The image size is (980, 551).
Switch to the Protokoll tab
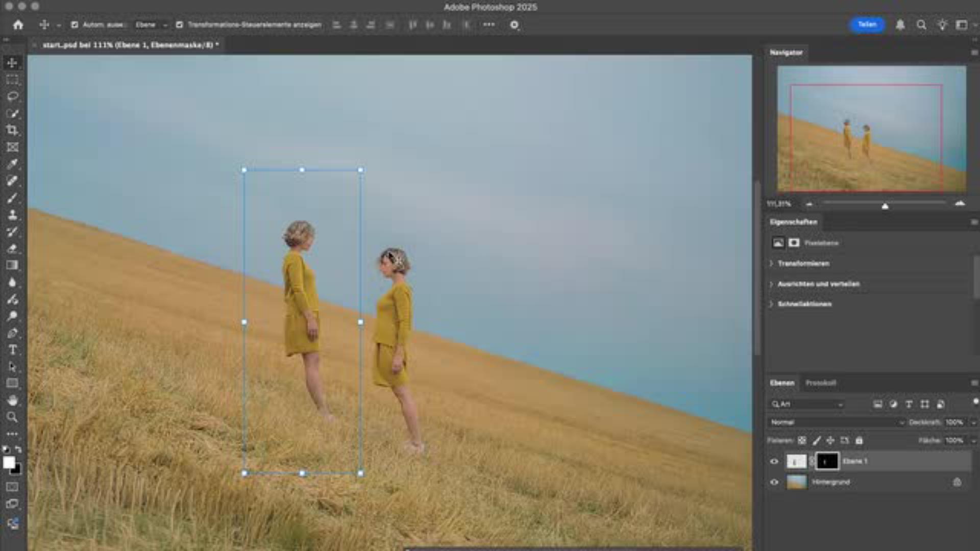820,383
